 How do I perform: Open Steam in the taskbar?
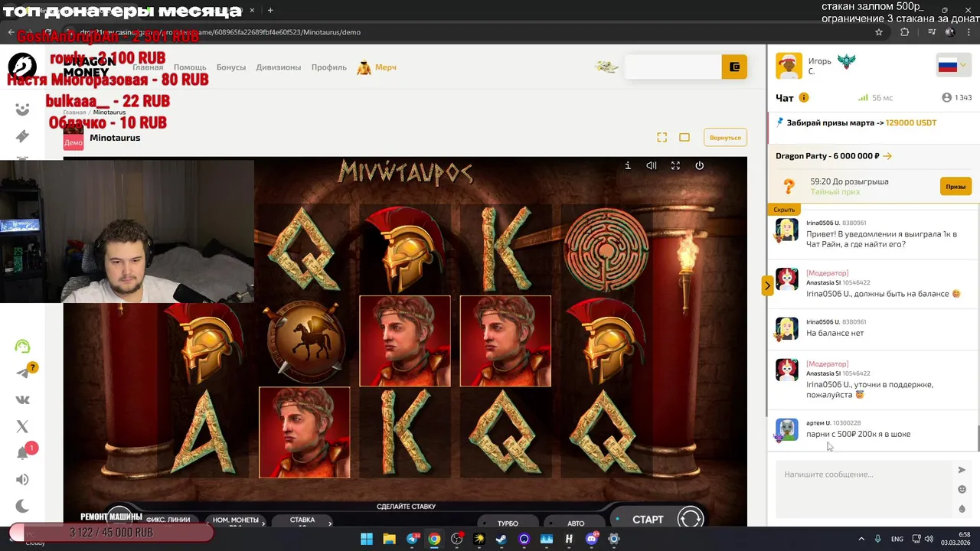tap(501, 539)
